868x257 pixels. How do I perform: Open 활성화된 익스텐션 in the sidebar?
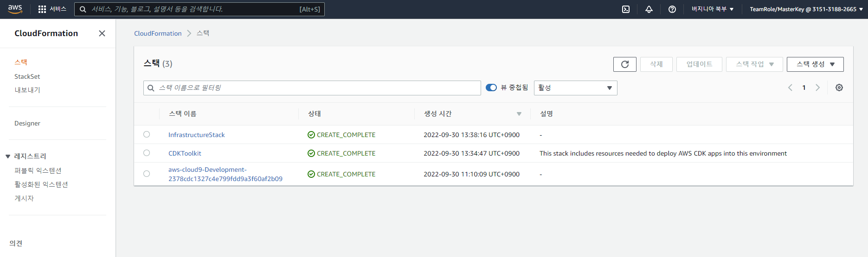click(41, 184)
